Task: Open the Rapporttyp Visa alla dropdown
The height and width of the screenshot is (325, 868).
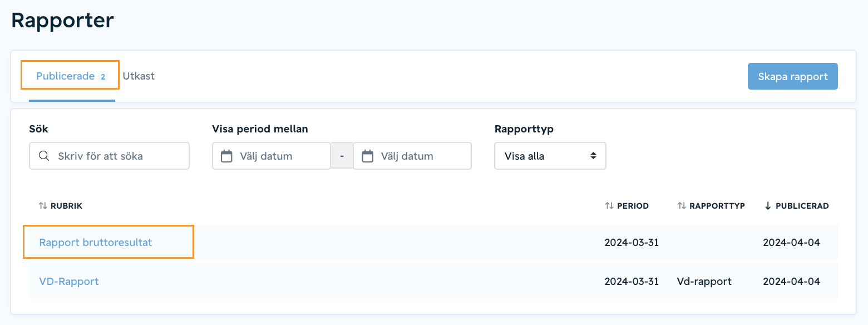Action: click(550, 156)
